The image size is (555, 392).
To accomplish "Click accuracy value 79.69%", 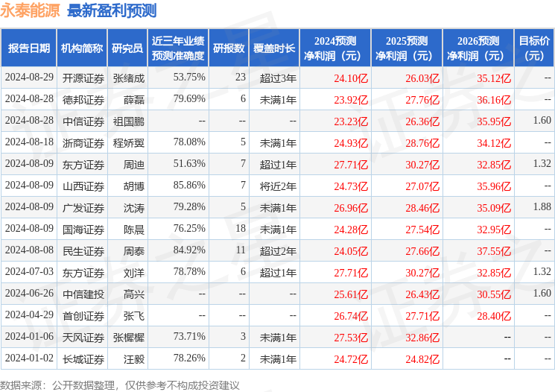I will 189,99.
